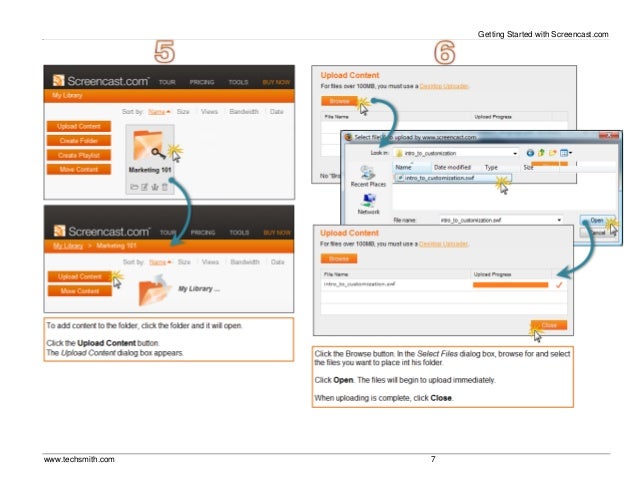The width and height of the screenshot is (638, 493).
Task: Click the Screencast.com logo on the Marketing 101 folder page
Action: pyautogui.click(x=102, y=231)
